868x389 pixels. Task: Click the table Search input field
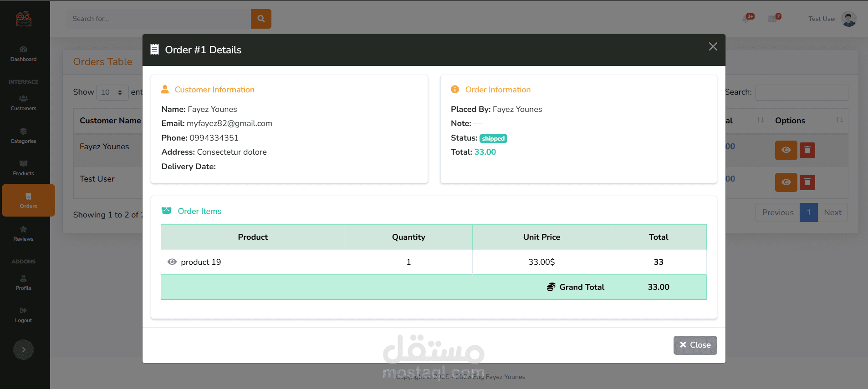pos(802,92)
